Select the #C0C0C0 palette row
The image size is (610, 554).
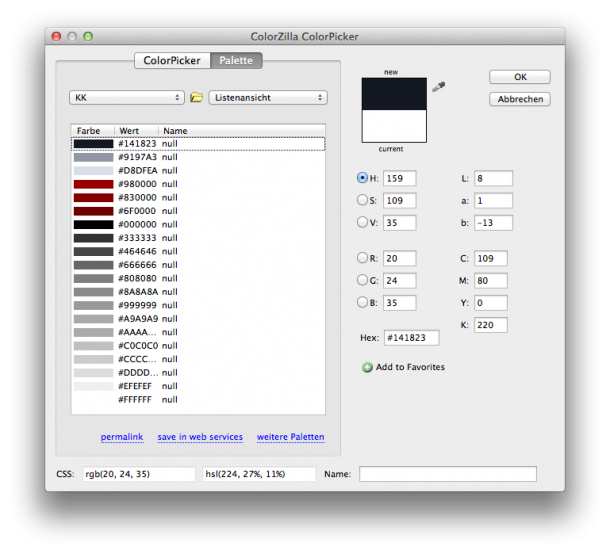[198, 346]
